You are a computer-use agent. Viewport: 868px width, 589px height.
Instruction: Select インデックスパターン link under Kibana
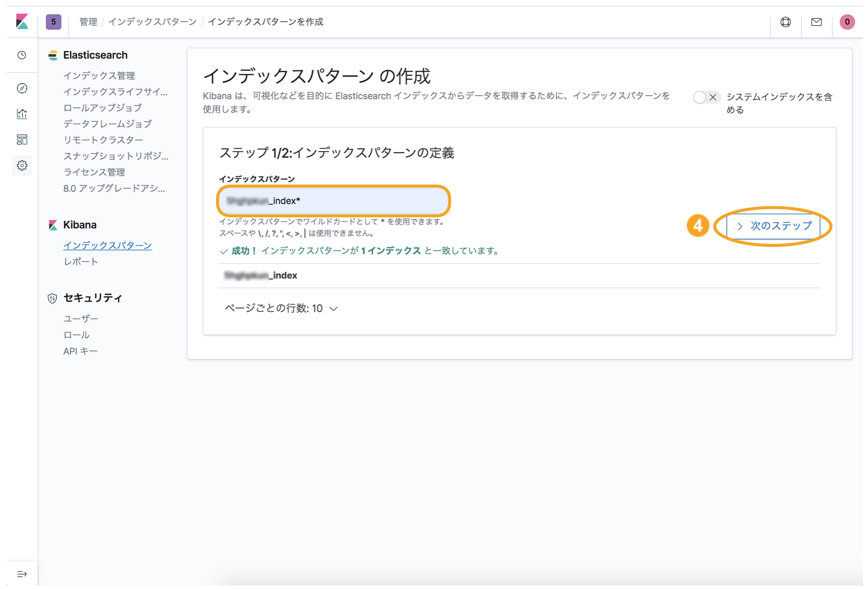107,246
